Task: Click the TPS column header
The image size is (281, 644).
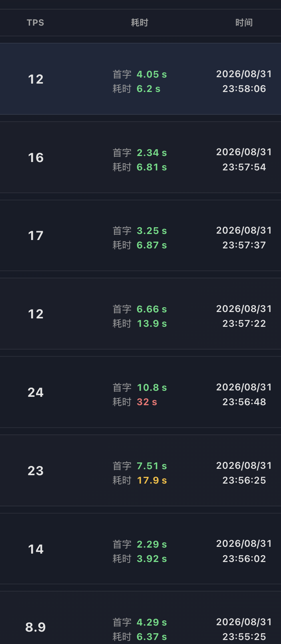Action: [x=35, y=23]
